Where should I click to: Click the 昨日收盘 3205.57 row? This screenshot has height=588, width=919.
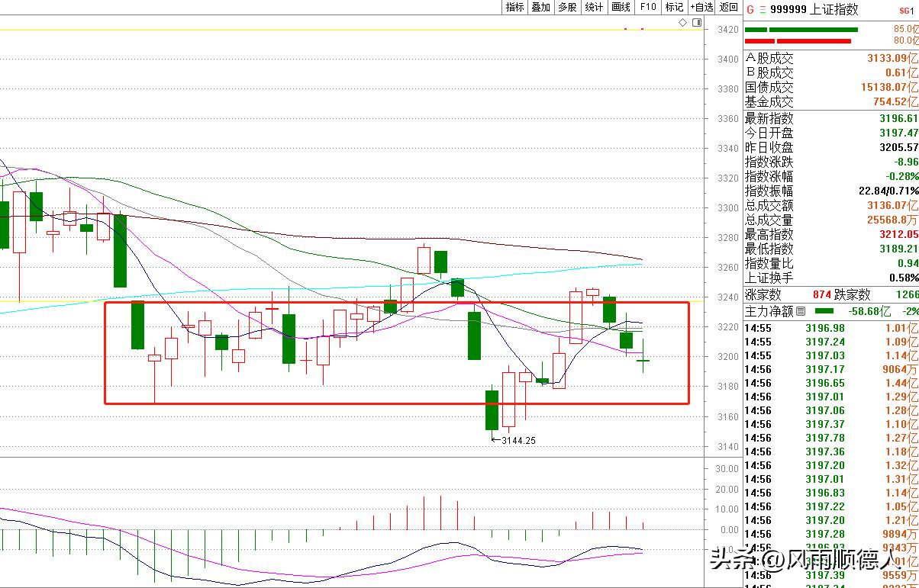click(830, 147)
